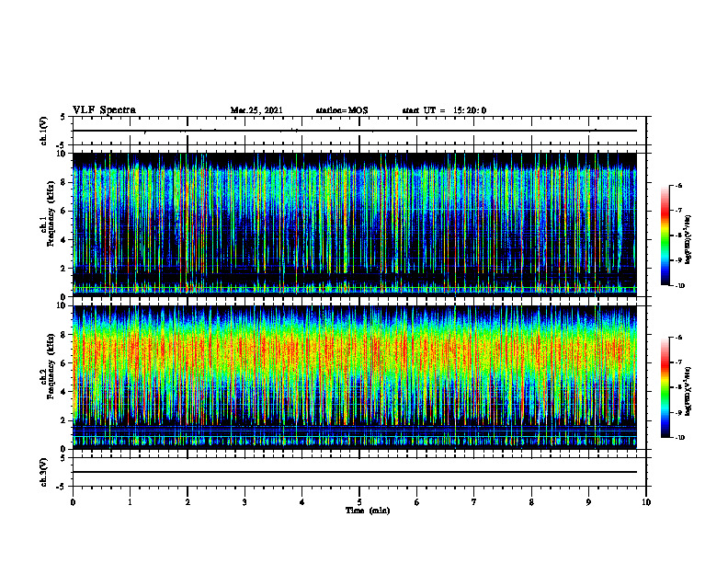Click time axis tick label "0"

coord(73,502)
